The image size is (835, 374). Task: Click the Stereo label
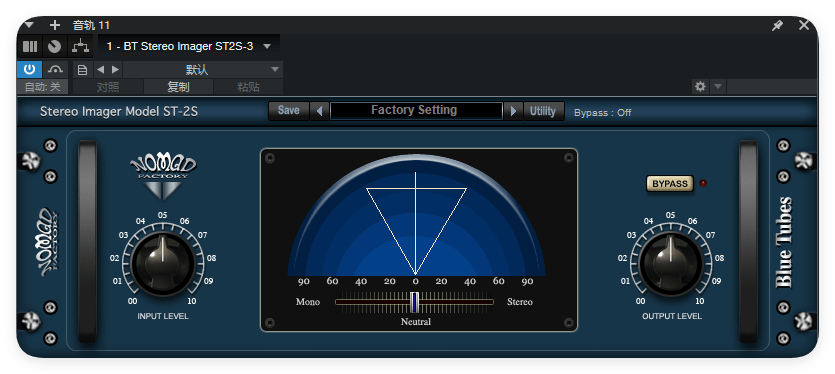(520, 302)
